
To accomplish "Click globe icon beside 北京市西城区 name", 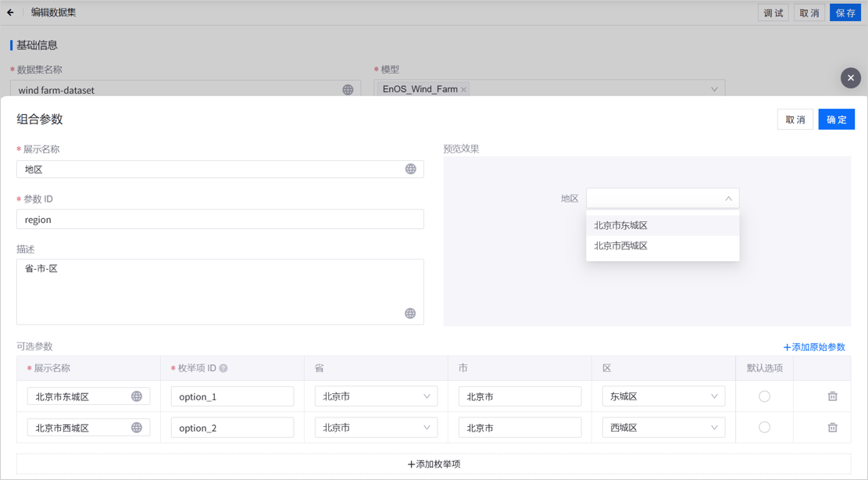I will tap(137, 428).
